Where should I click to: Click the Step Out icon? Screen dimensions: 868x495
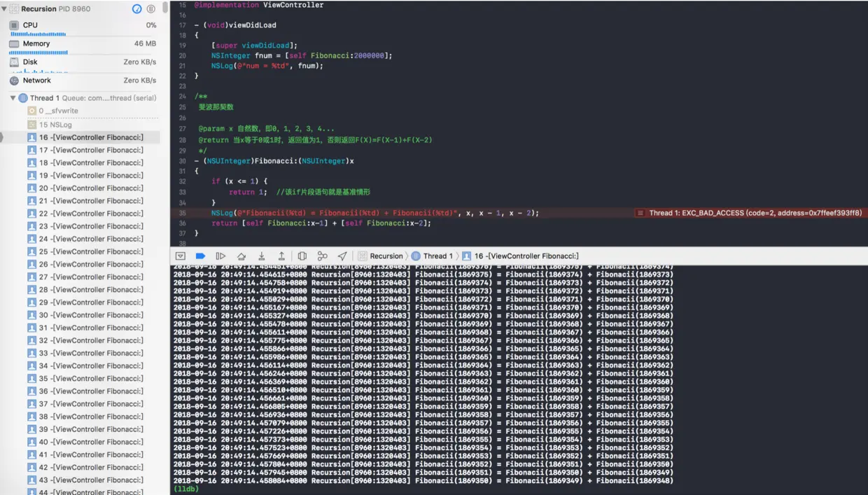pyautogui.click(x=281, y=256)
